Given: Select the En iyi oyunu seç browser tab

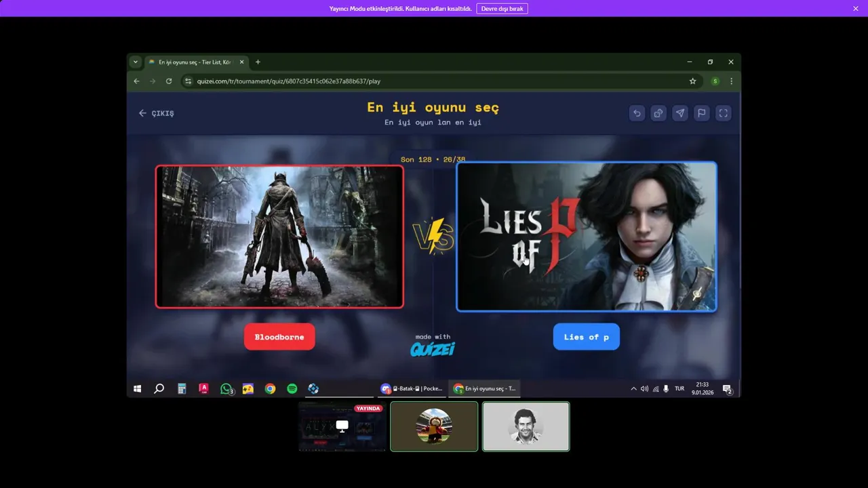Looking at the screenshot, I should [x=195, y=62].
